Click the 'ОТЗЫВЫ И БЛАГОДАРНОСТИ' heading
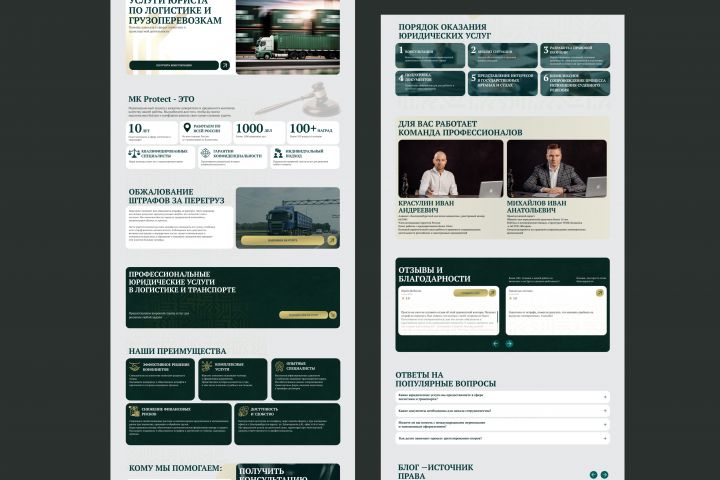 pos(434,274)
